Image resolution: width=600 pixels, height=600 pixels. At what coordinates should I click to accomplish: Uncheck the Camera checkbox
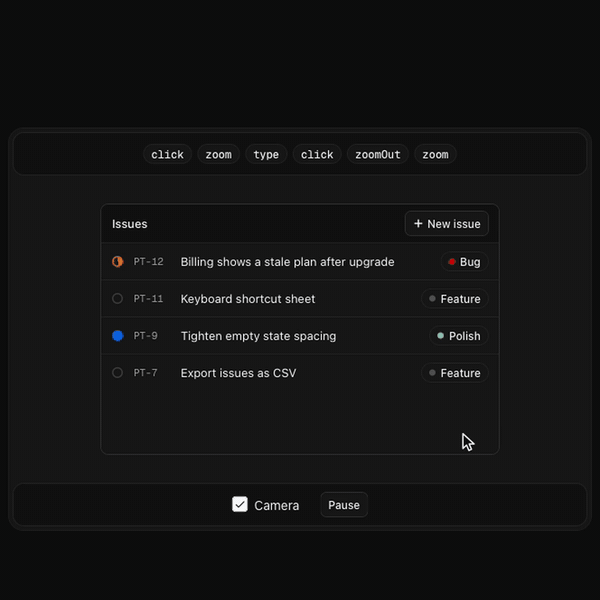[x=240, y=504]
